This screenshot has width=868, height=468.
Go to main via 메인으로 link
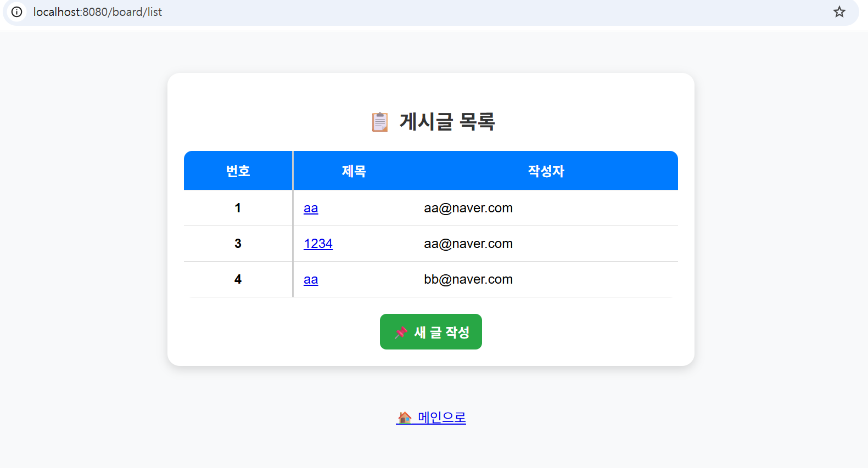pyautogui.click(x=431, y=418)
